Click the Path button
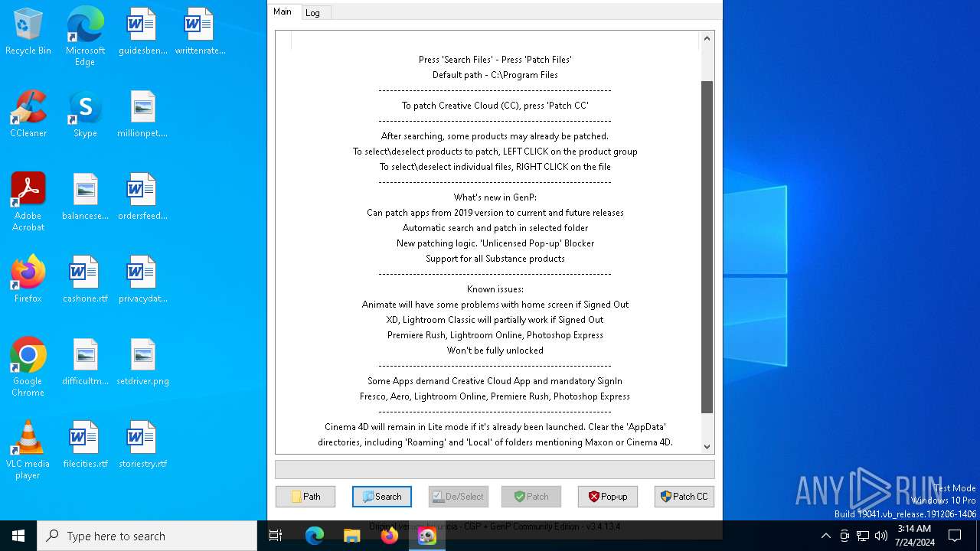 305,497
